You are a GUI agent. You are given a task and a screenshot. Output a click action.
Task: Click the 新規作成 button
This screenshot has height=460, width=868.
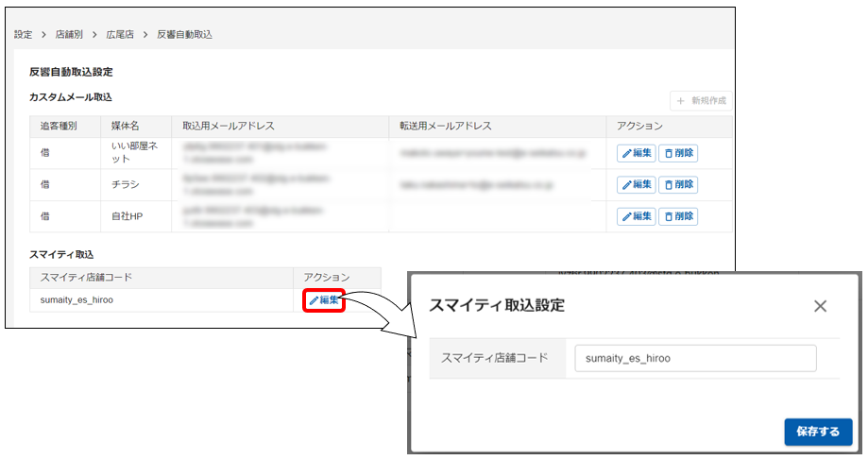click(x=701, y=101)
